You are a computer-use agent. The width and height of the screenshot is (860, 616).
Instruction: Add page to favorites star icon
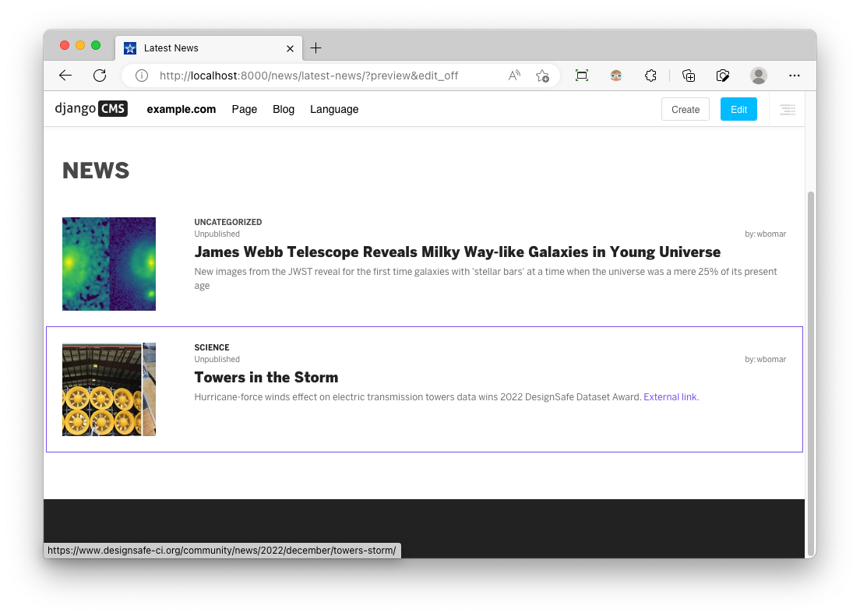pyautogui.click(x=542, y=76)
